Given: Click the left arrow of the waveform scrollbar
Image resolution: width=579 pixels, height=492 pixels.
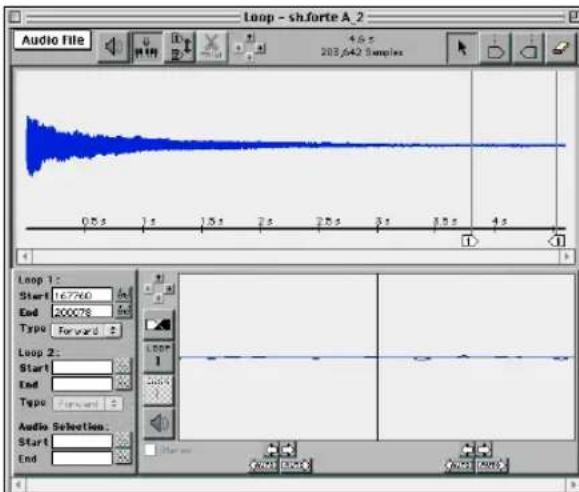Looking at the screenshot, I should (x=25, y=256).
